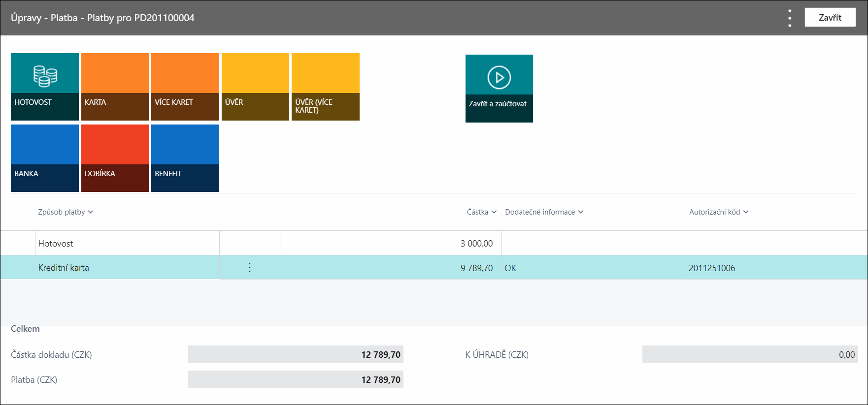Expand the Způsob platby column dropdown
The width and height of the screenshot is (868, 405).
pos(66,212)
